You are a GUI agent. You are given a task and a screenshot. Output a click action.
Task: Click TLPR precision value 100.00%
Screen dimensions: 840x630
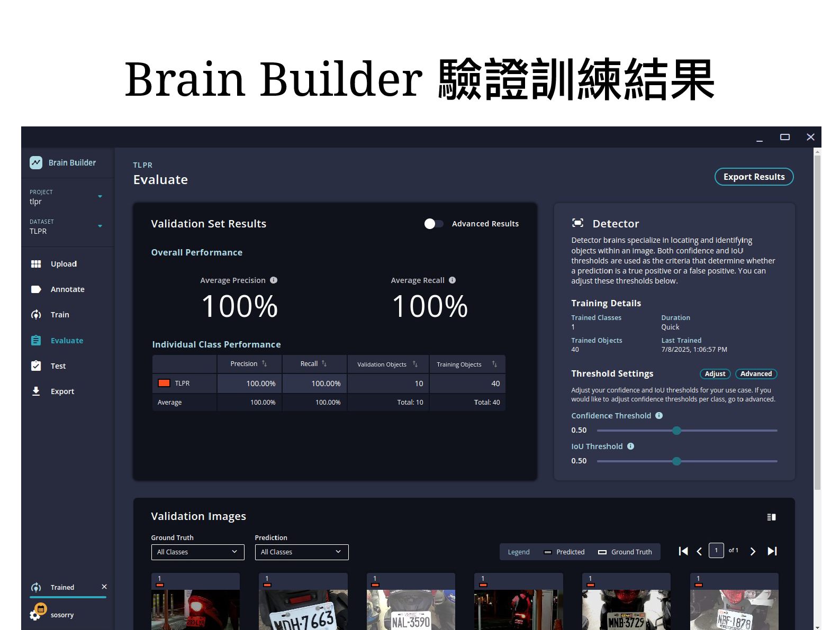(261, 384)
